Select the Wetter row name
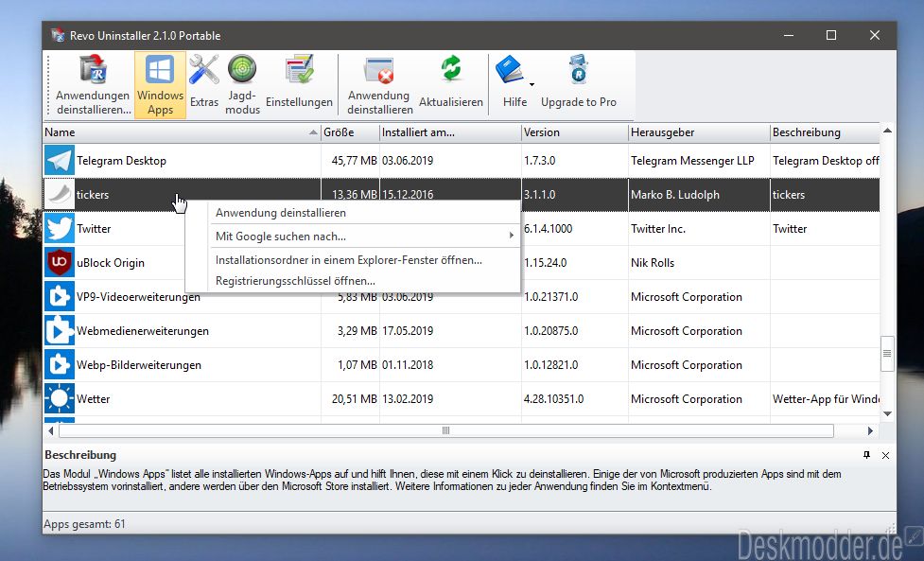The width and height of the screenshot is (924, 561). coord(93,399)
